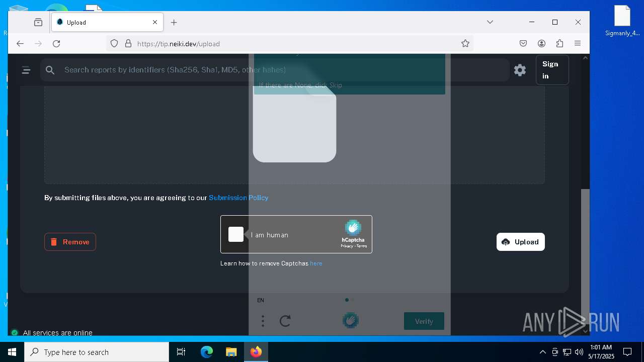Select the Firefox taskbar icon

point(256,352)
